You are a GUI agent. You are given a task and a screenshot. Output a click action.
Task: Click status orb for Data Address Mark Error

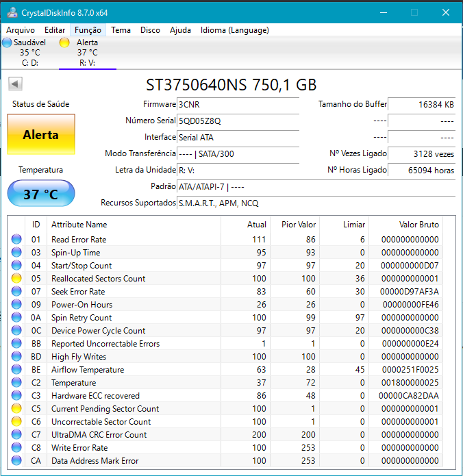16,460
